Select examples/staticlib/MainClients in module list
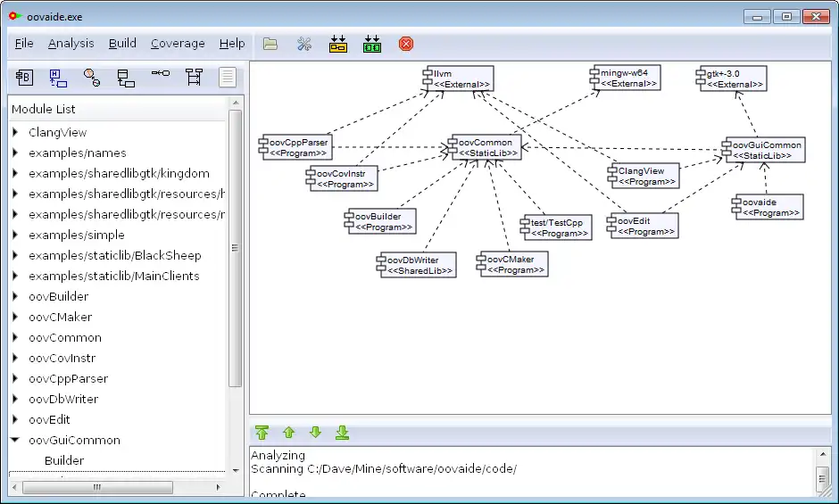839x504 pixels. (x=114, y=276)
